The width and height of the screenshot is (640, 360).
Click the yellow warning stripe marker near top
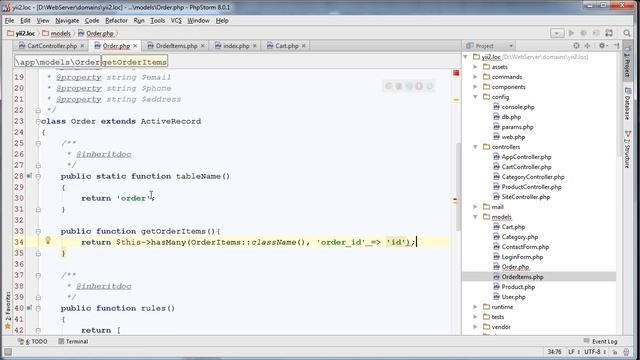pos(456,100)
